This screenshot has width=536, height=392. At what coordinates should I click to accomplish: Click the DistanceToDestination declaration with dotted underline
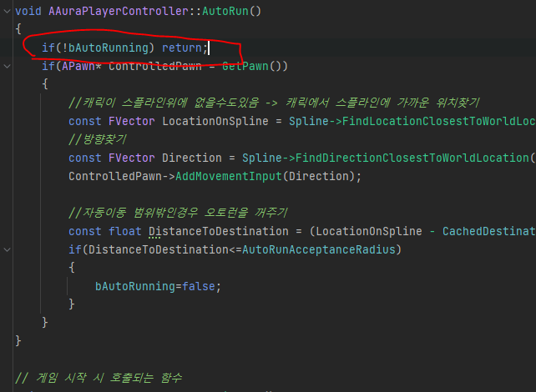219,231
